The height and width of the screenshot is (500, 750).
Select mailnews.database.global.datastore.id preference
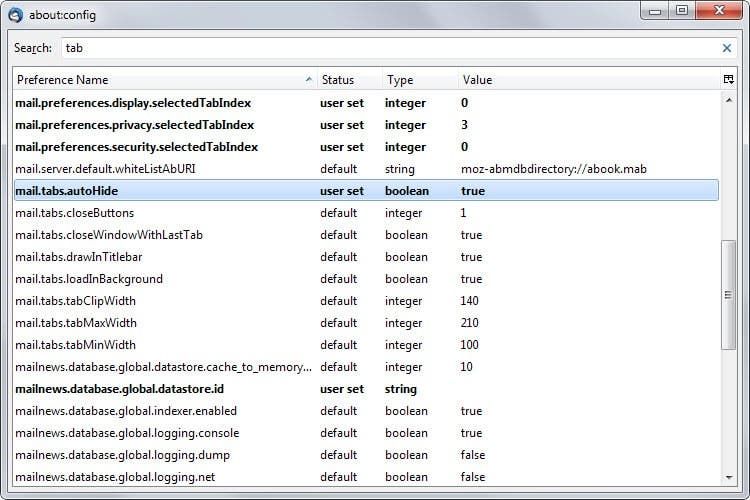click(x=366, y=389)
